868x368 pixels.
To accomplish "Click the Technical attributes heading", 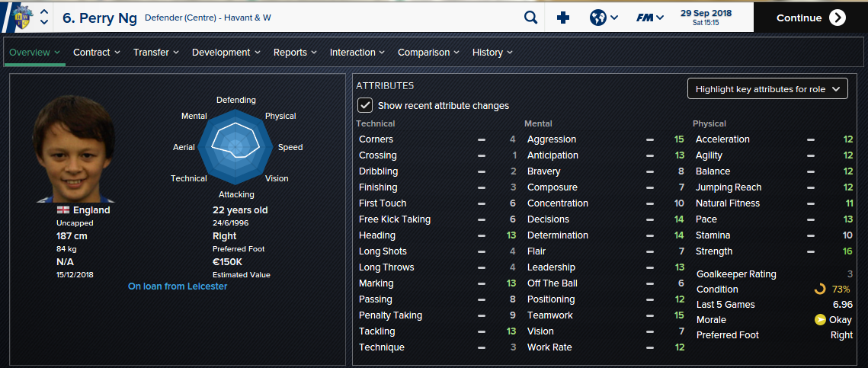I will coord(376,123).
